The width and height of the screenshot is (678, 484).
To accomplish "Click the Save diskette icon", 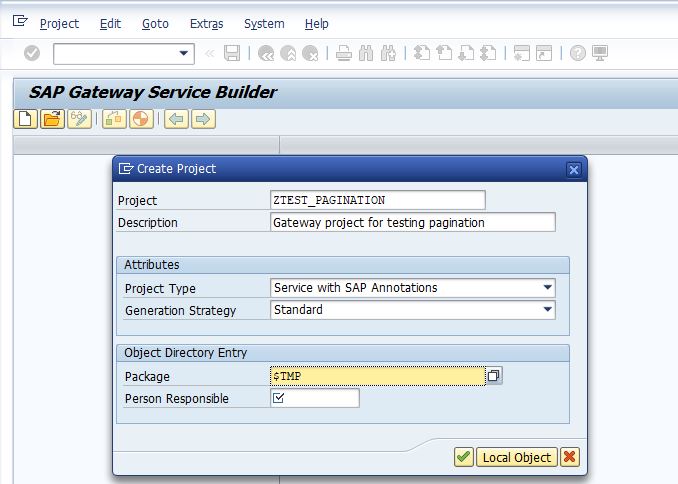I will click(x=232, y=53).
